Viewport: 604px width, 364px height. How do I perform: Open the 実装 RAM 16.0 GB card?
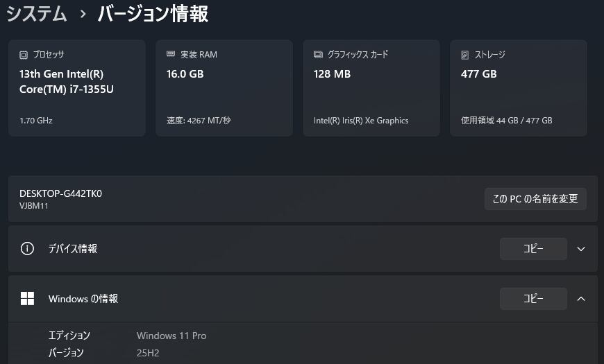pyautogui.click(x=224, y=88)
